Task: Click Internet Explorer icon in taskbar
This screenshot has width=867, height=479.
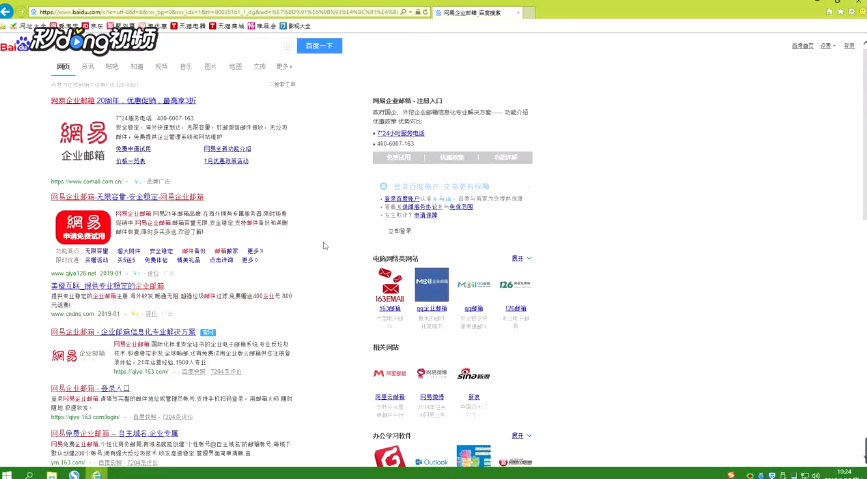Action: click(x=97, y=475)
